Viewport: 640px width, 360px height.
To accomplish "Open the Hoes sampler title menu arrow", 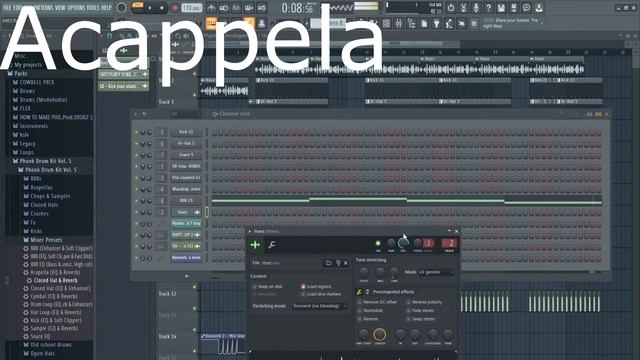I will click(x=250, y=231).
